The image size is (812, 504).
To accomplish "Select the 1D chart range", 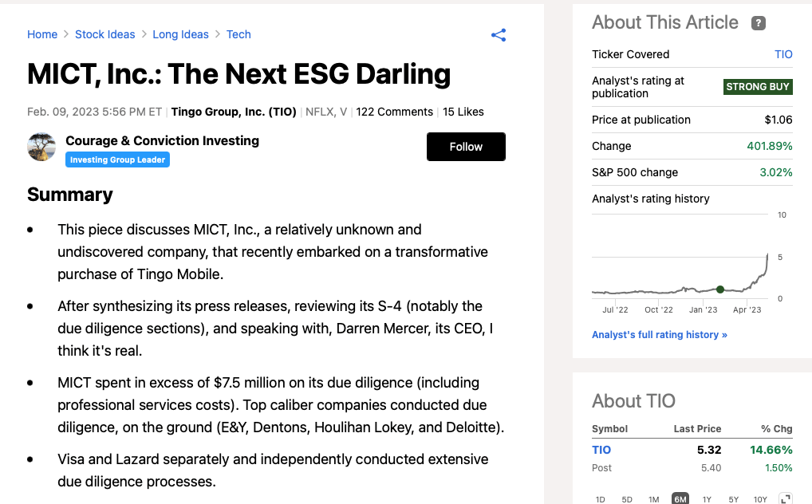I will pos(601,499).
